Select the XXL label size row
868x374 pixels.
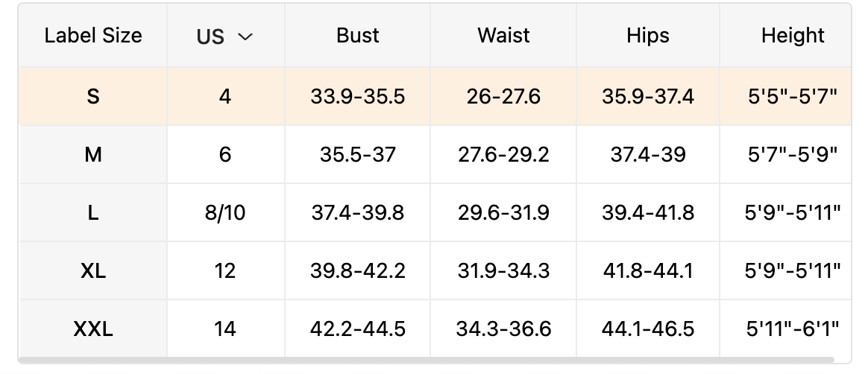click(93, 329)
